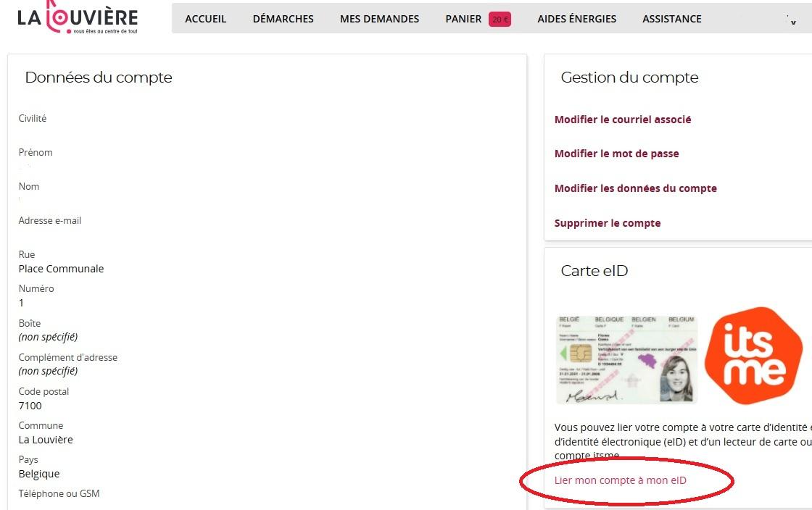Click the Belgian eID card image
Screen dimensions: 812x510
[x=626, y=359]
